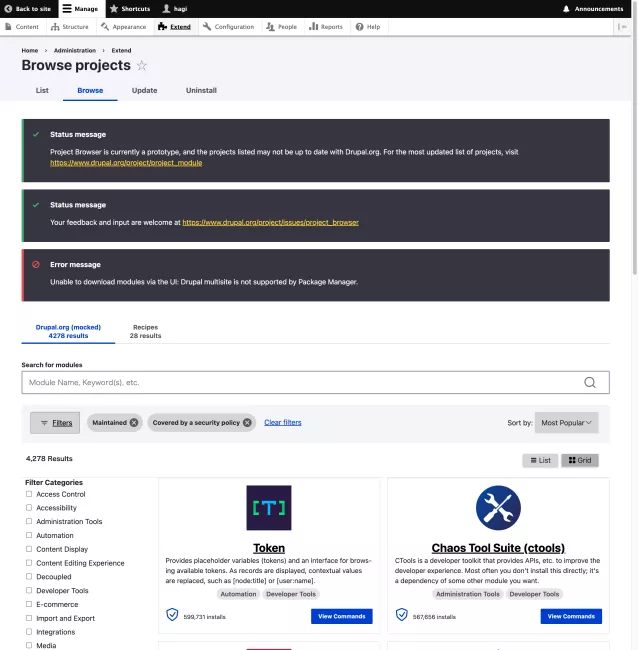Focus the Search for modules field

[x=315, y=382]
